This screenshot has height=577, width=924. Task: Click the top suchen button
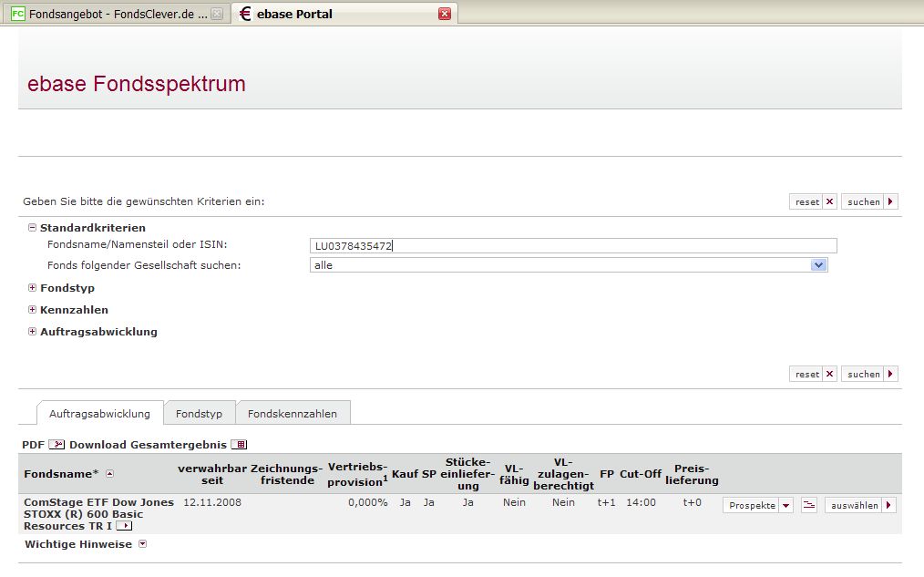click(x=869, y=201)
